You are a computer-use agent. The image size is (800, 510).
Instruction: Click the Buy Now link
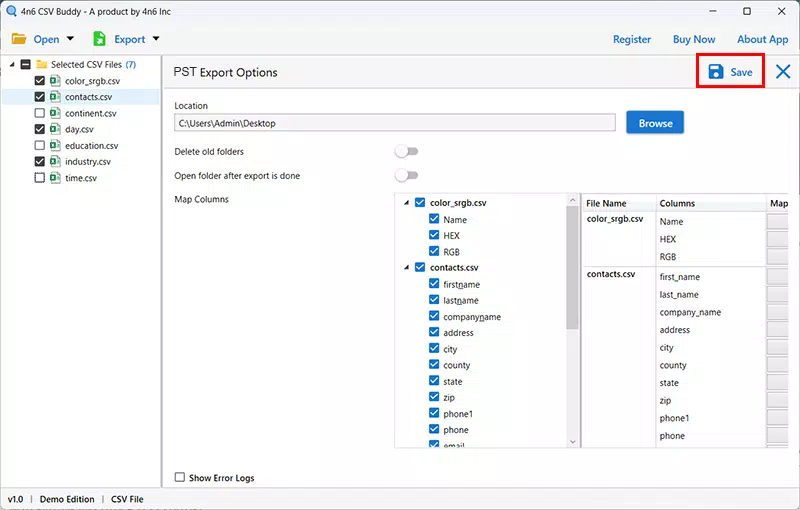pyautogui.click(x=694, y=39)
